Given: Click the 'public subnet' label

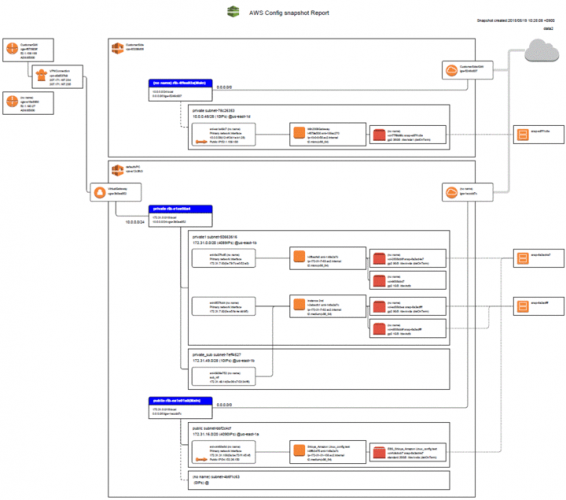Looking at the screenshot, I should tap(212, 428).
